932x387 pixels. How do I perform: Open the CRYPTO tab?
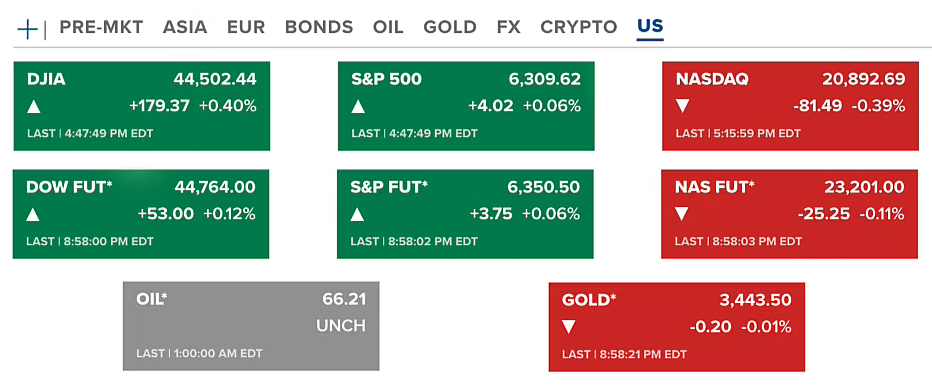(x=579, y=27)
